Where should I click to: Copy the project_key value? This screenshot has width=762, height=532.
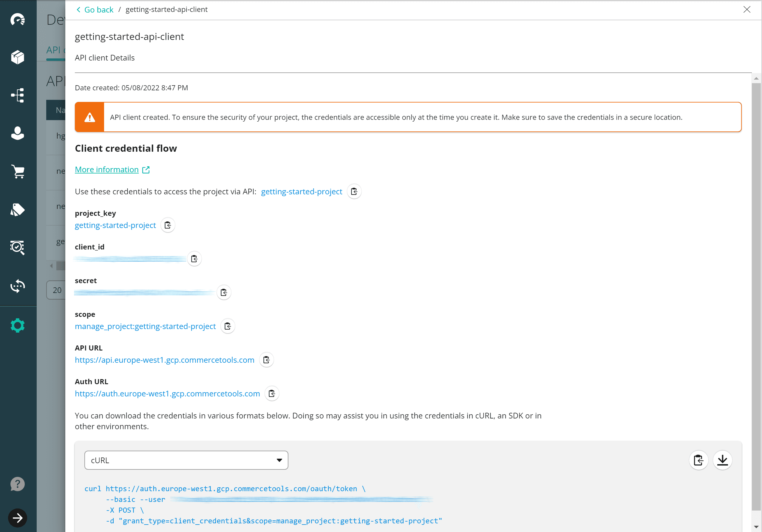coord(168,225)
